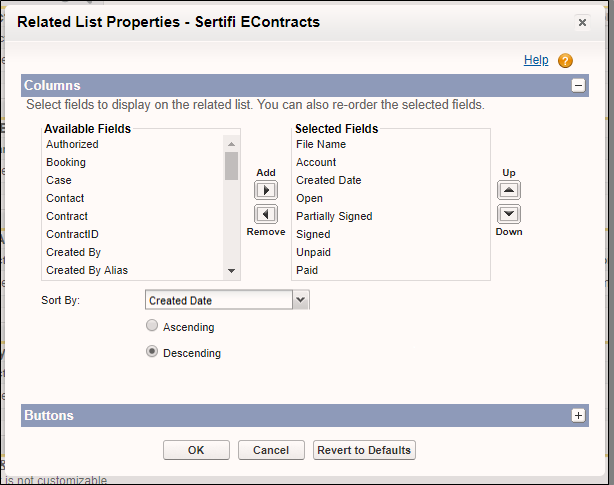Select Partially Signed in Selected Fields
The image size is (614, 485).
pos(334,216)
